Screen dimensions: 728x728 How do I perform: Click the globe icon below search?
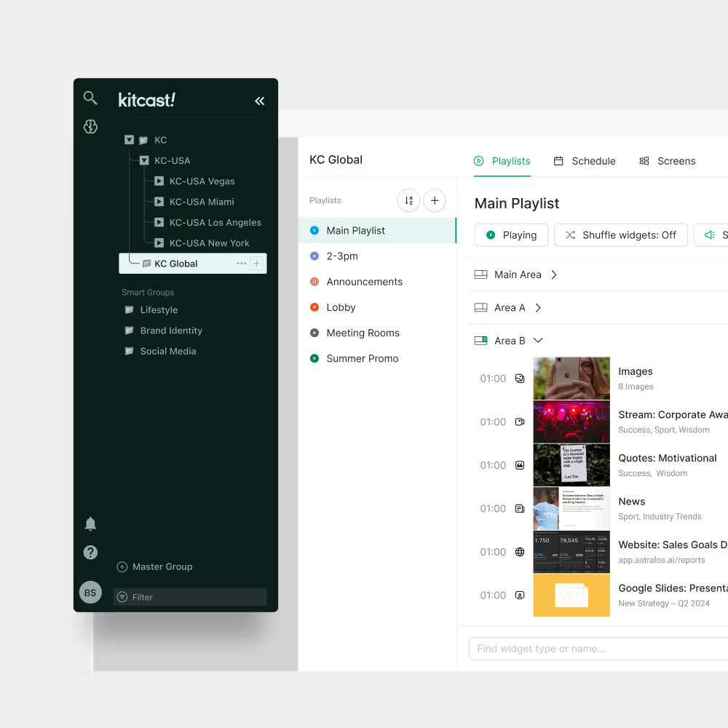[90, 126]
